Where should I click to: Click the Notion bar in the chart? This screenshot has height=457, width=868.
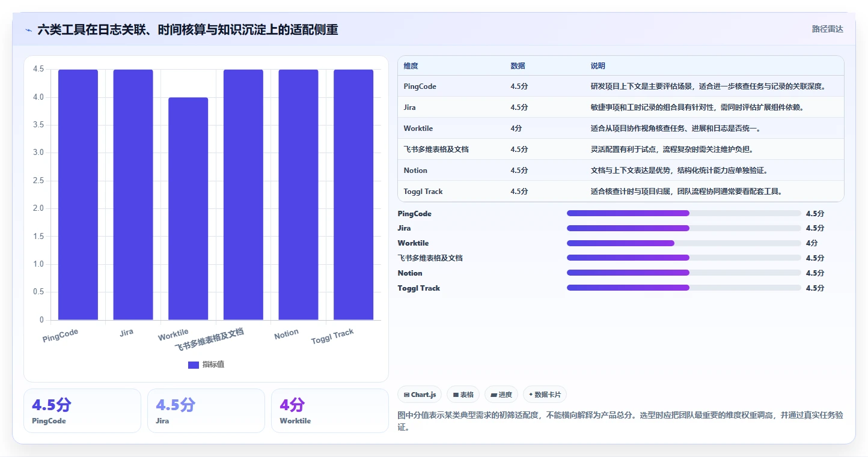298,195
